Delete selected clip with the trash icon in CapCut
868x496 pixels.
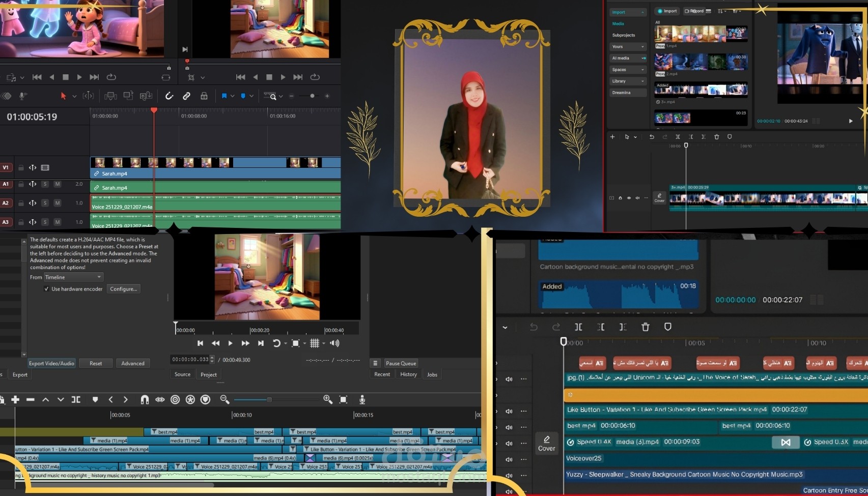(x=645, y=327)
